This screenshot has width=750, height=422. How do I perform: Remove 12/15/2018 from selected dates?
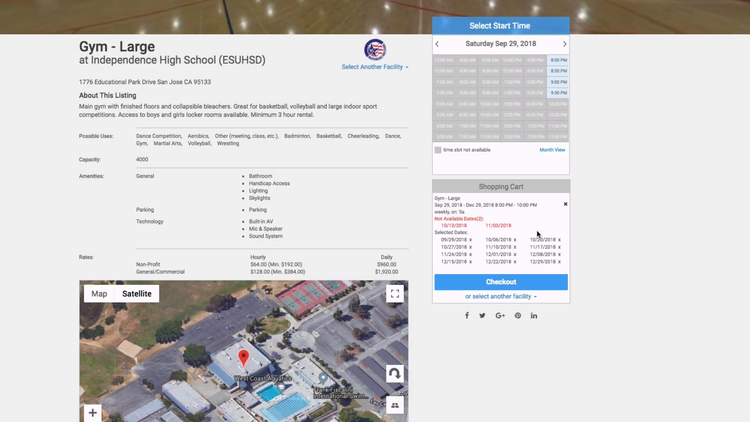pyautogui.click(x=470, y=262)
